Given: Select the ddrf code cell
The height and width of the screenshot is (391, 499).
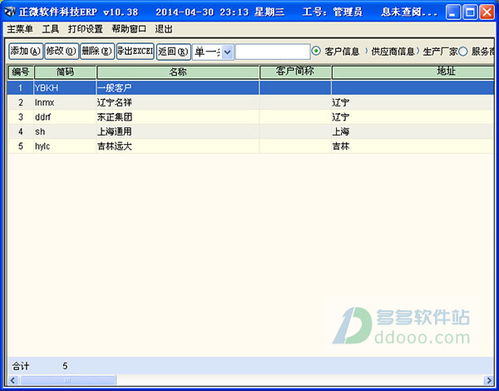Looking at the screenshot, I should (65, 117).
